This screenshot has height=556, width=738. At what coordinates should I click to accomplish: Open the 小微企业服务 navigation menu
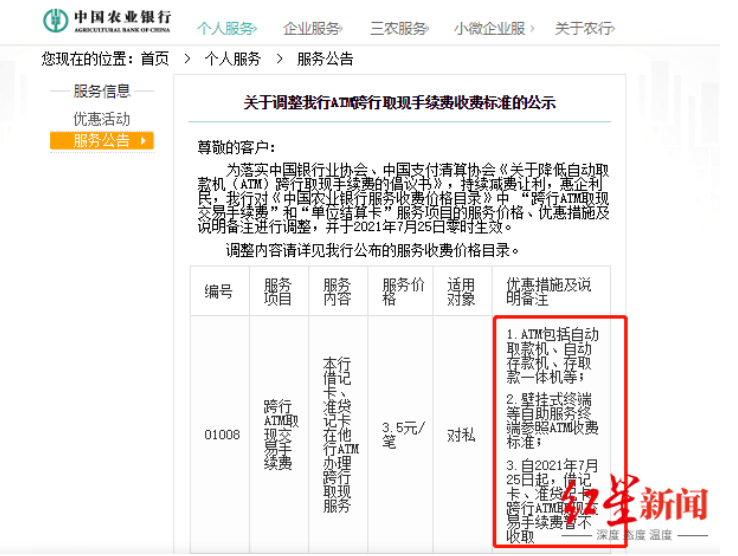pyautogui.click(x=494, y=29)
